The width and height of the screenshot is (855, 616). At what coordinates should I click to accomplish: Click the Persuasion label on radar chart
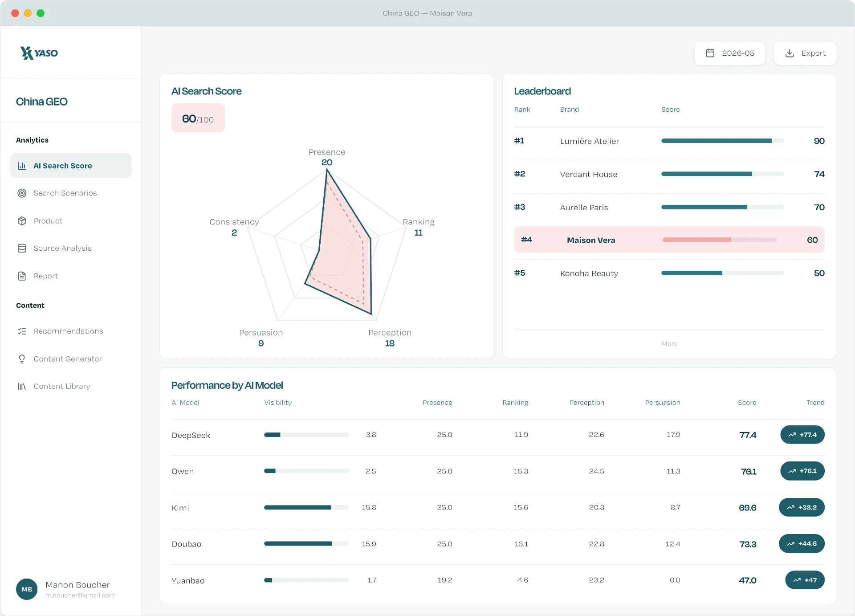click(x=261, y=333)
